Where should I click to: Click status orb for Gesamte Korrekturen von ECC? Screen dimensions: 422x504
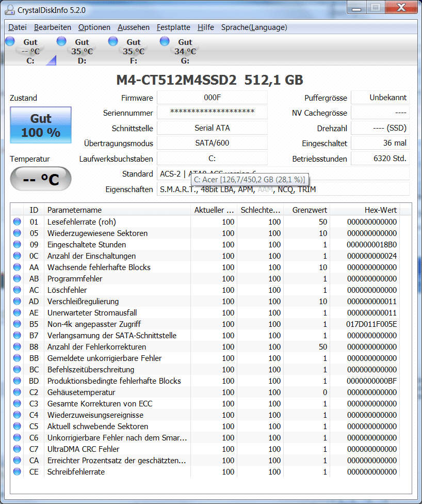(x=17, y=403)
